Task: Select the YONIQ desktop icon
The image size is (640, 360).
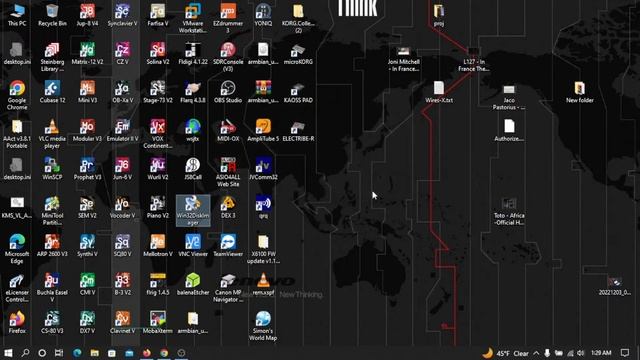Action: click(263, 16)
